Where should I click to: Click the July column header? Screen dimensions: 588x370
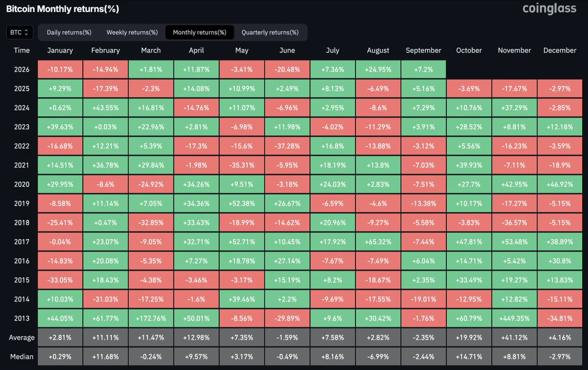[332, 50]
